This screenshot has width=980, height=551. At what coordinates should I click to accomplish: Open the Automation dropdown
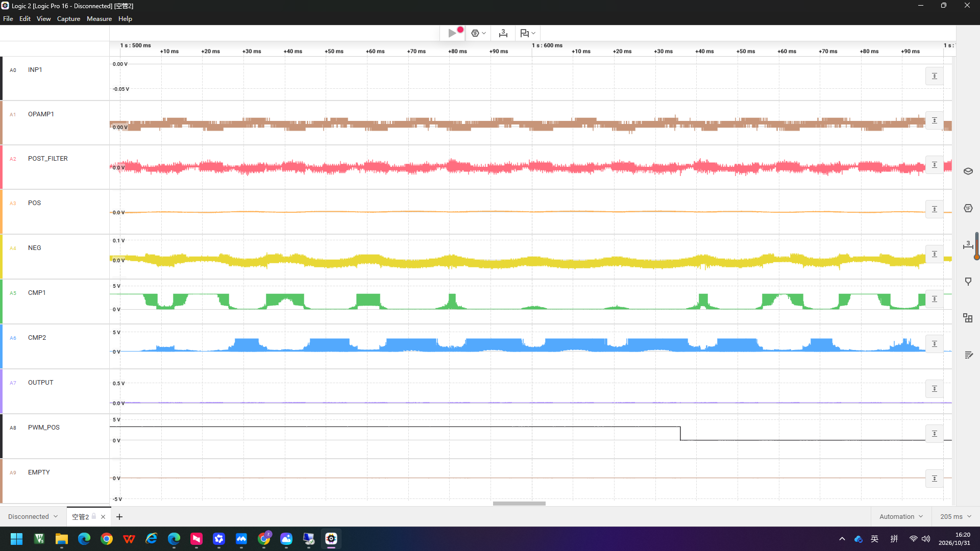point(901,517)
